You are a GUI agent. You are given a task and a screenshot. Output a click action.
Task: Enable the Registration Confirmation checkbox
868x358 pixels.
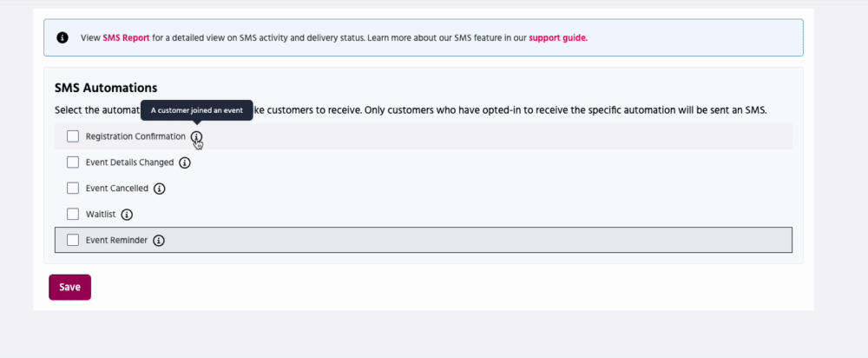73,136
